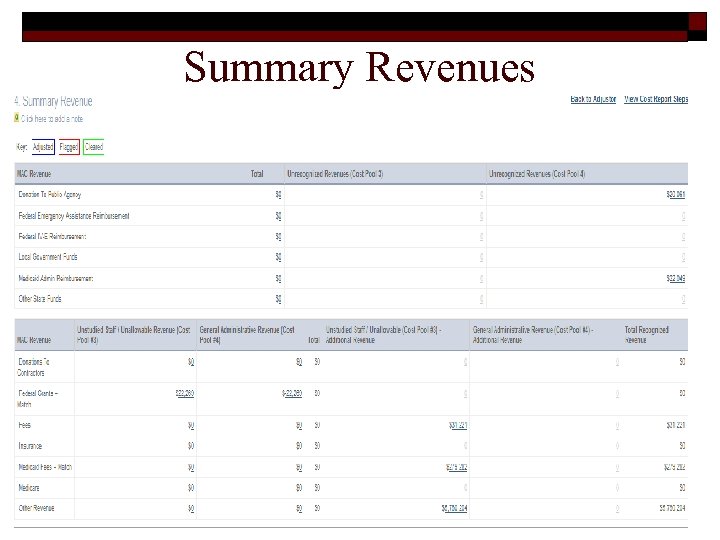Click Federal Emergency Assistance Reimbursement Total $0
Viewport: 720px width, 540px height.
point(278,216)
